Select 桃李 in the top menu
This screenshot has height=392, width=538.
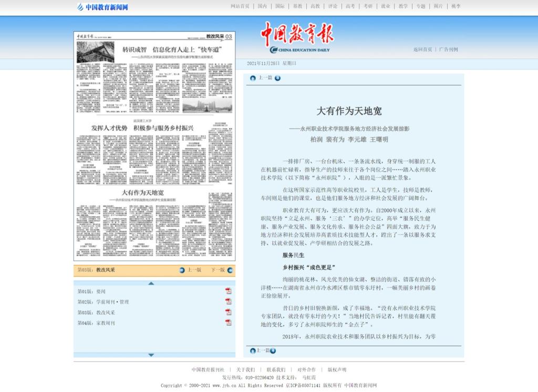tap(456, 6)
